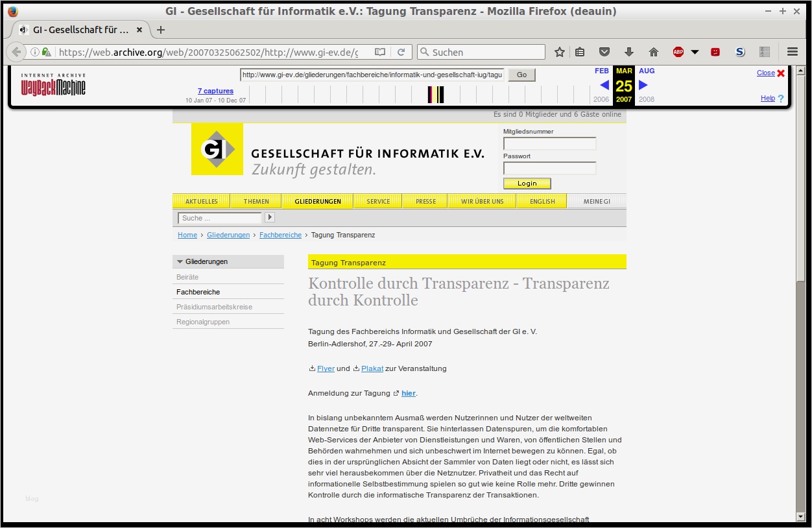Open the WIR ÜBER UNS menu item
Image resolution: width=812 pixels, height=528 pixels.
tap(482, 201)
